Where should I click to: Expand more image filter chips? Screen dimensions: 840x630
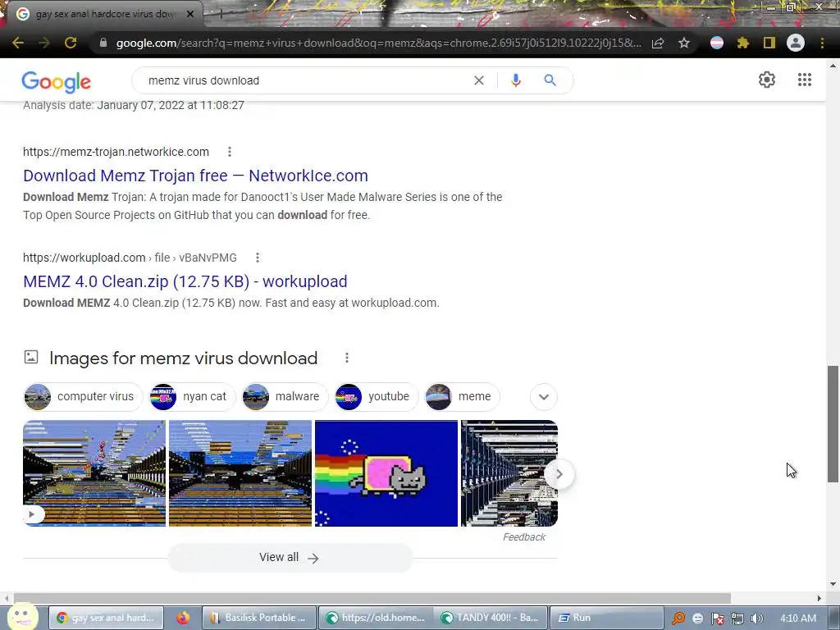[544, 397]
